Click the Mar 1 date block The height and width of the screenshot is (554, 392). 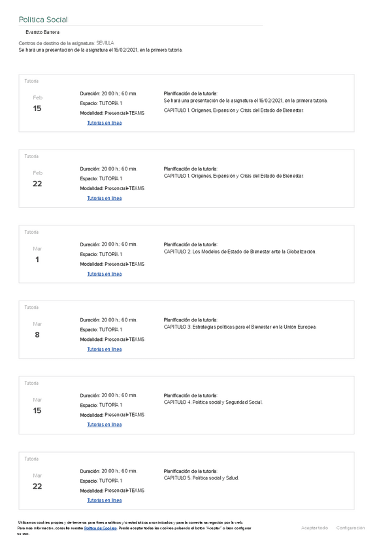(x=37, y=255)
